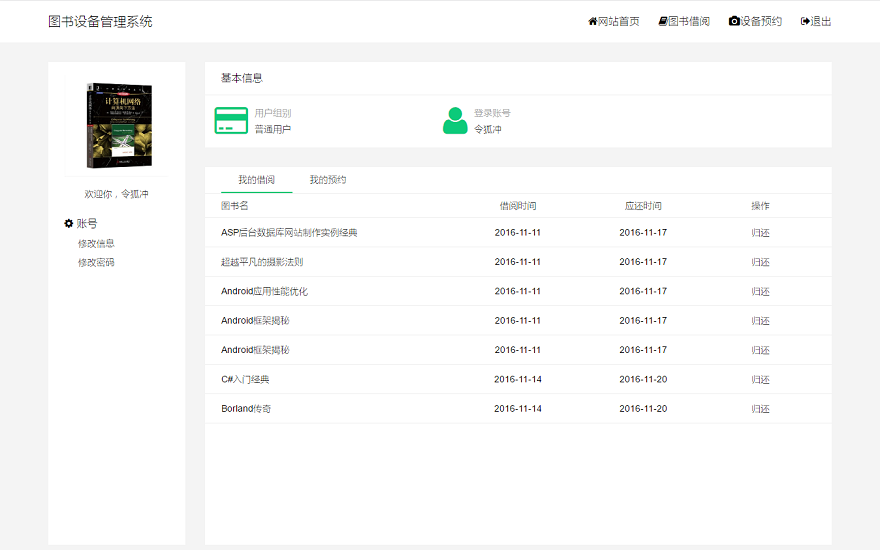Click the 借阅时间 column header

coord(518,206)
